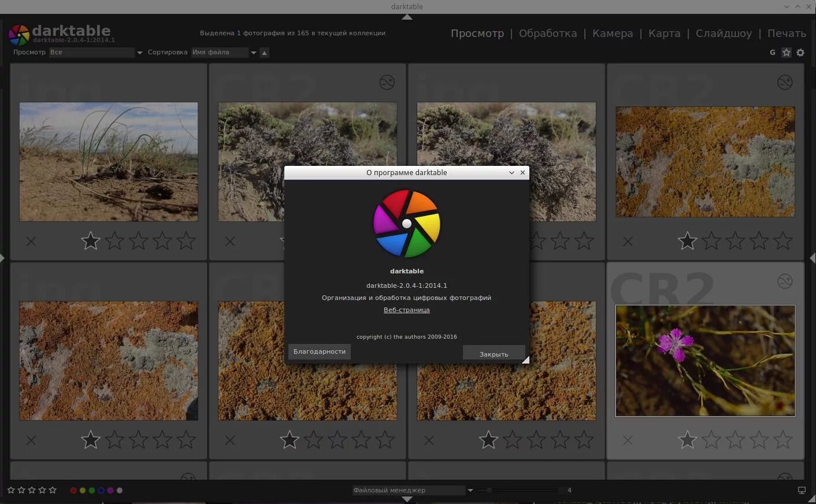The image size is (816, 504).
Task: Close the О программе darktable dialog with X
Action: 523,172
